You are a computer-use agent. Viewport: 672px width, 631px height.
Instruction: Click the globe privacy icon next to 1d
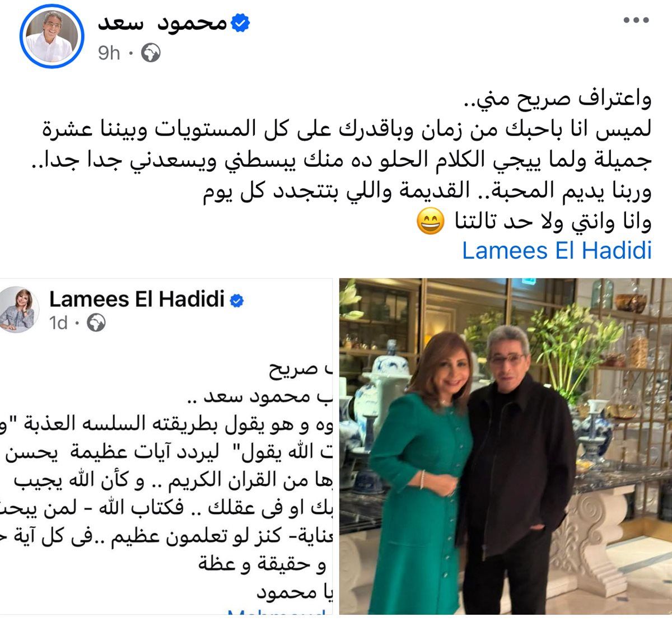96,324
